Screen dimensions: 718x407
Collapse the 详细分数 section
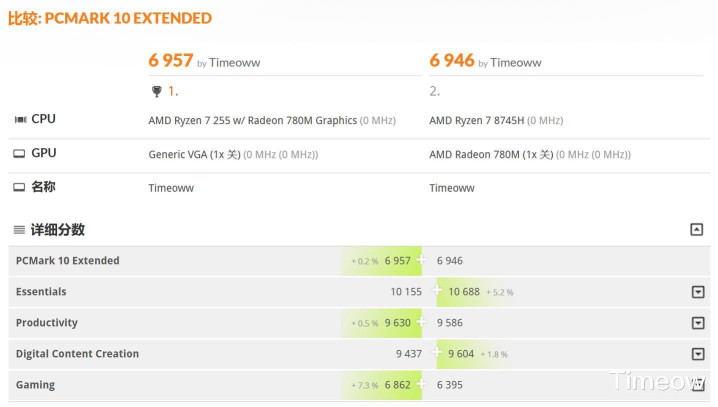pyautogui.click(x=697, y=230)
